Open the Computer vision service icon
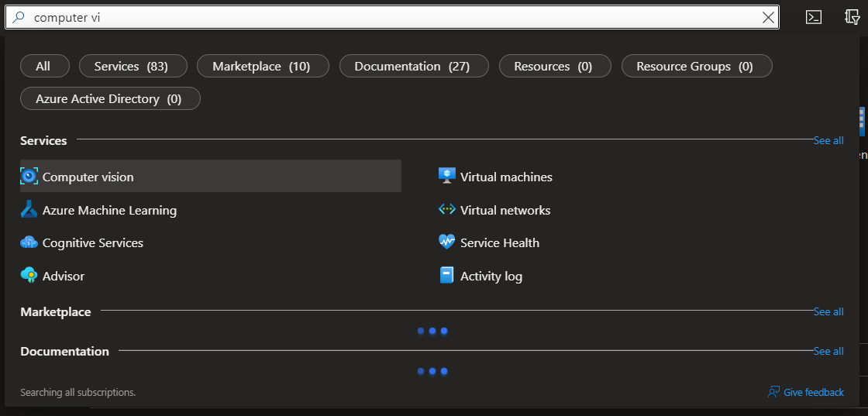The image size is (868, 416). [x=29, y=177]
